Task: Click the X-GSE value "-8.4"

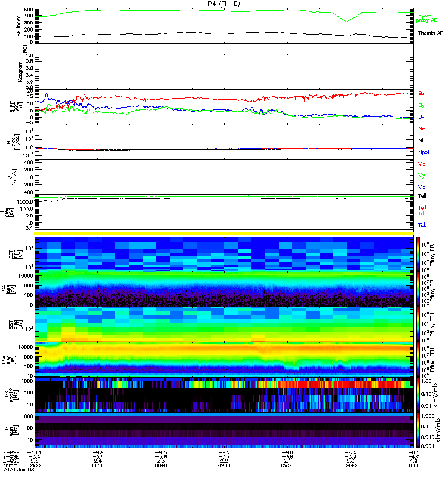Action: point(351,452)
